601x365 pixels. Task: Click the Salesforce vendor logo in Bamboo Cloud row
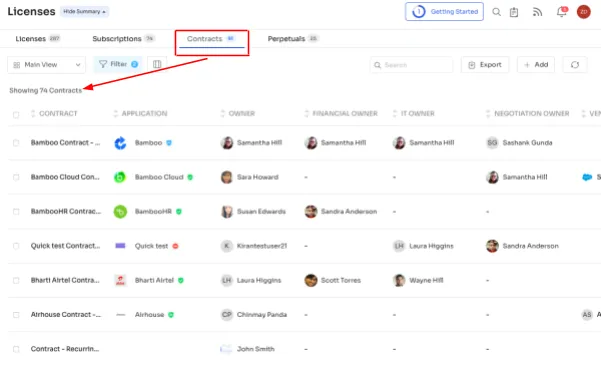pyautogui.click(x=587, y=177)
